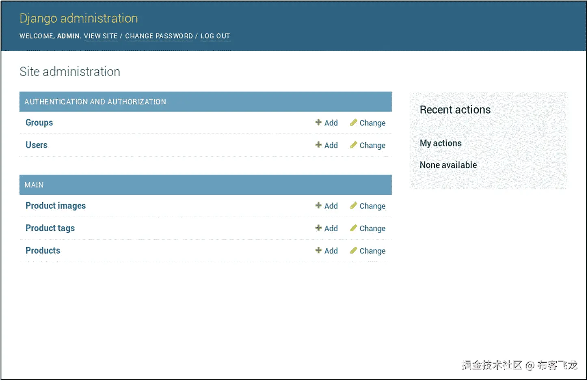
Task: Click the plus icon in Products row
Action: pos(318,250)
